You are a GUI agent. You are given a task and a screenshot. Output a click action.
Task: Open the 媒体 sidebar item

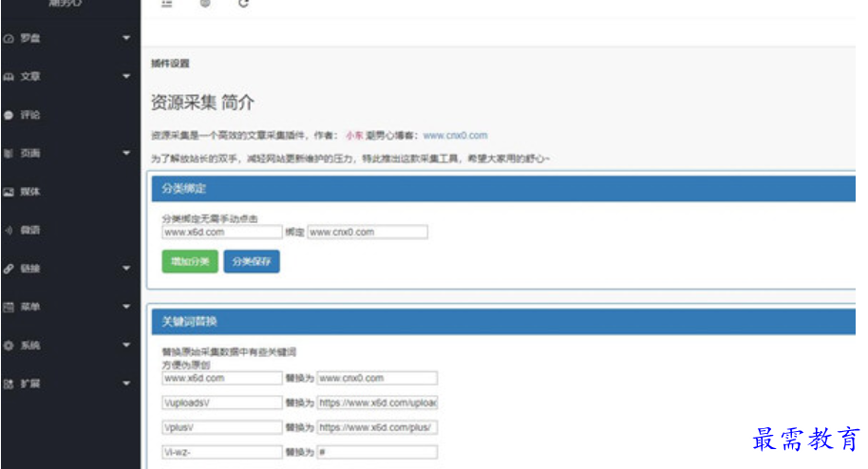click(x=70, y=192)
